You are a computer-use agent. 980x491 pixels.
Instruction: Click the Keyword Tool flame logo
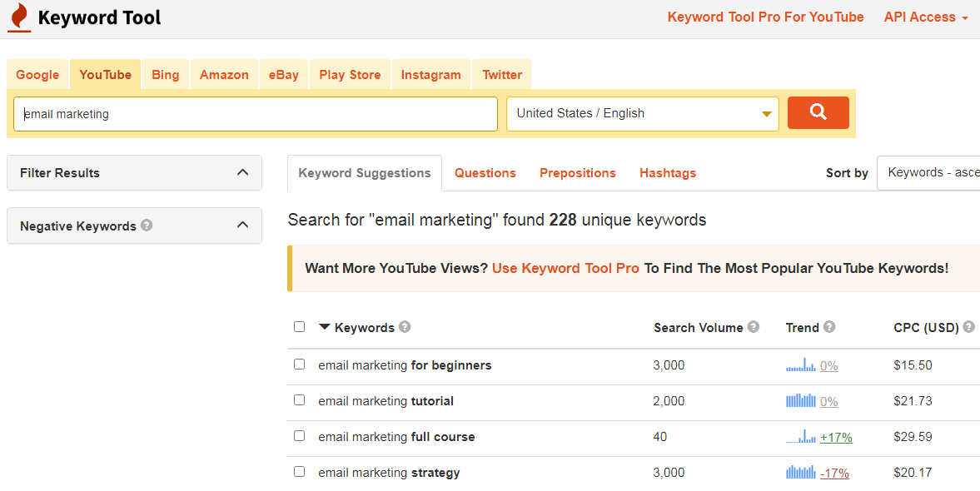click(19, 17)
